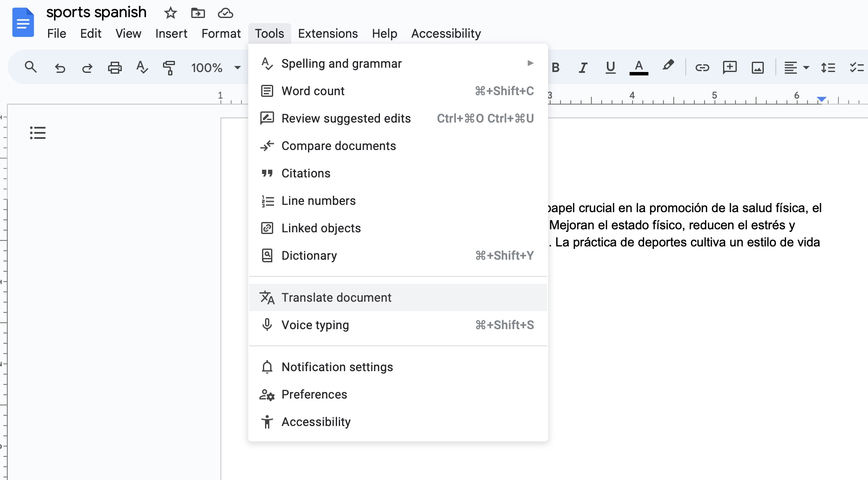The image size is (868, 480).
Task: Open Citations panel
Action: tap(398, 173)
